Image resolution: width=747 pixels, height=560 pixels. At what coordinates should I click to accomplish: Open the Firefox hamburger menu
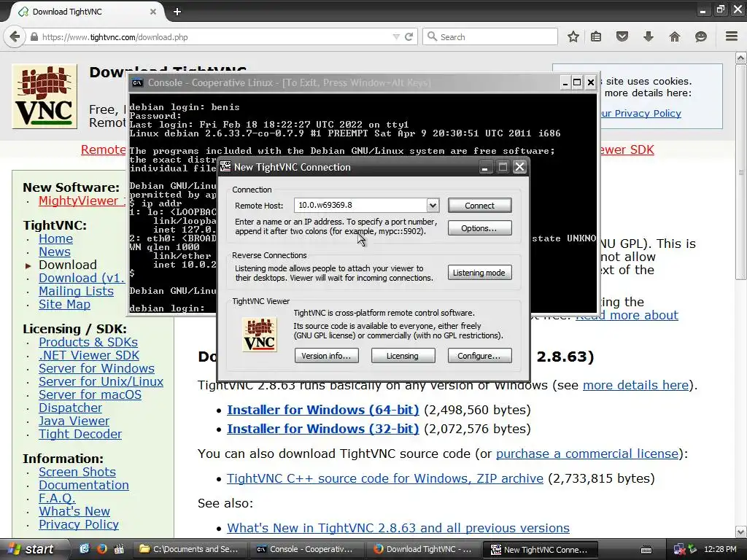click(x=732, y=36)
